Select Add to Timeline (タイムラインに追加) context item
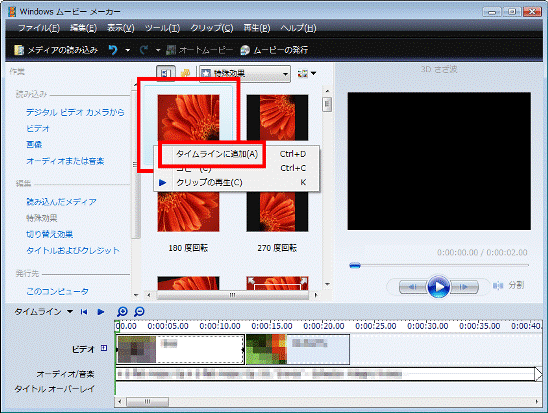 237,154
